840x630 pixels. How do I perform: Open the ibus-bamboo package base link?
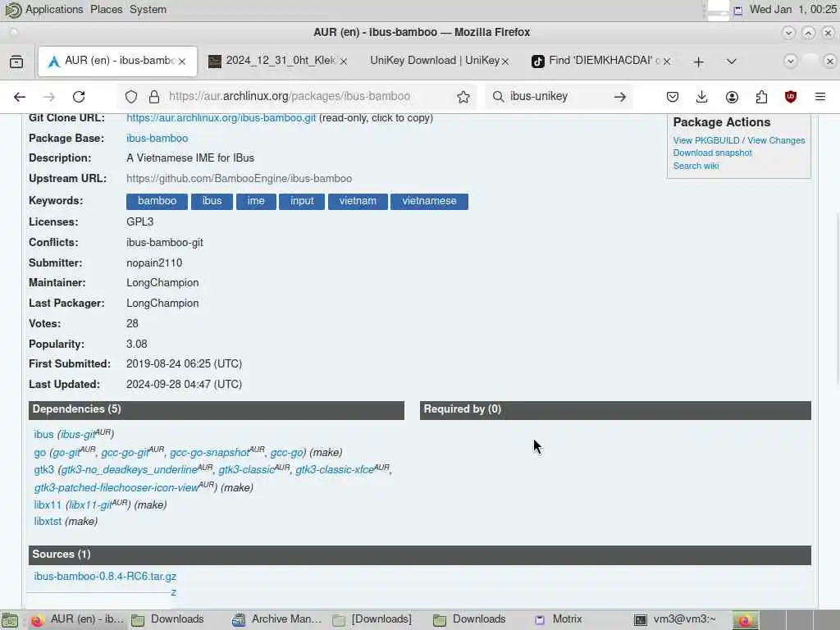click(x=157, y=138)
